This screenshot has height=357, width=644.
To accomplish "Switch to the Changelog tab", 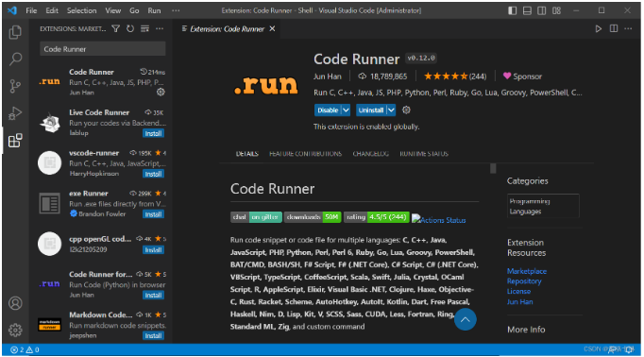I will (370, 154).
